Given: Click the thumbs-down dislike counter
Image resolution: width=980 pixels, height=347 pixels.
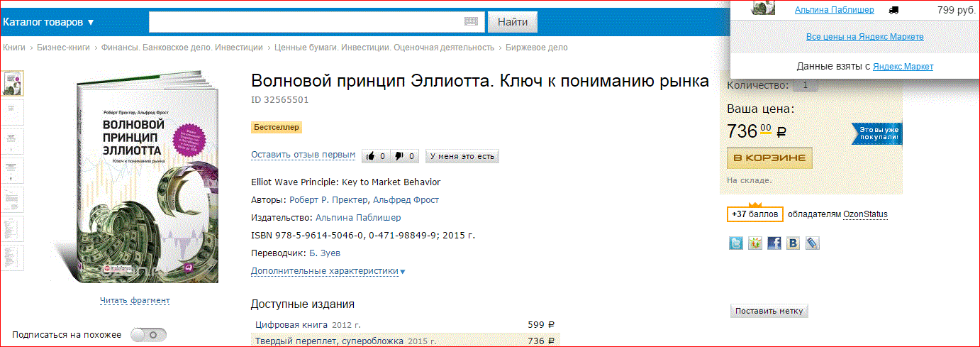Looking at the screenshot, I should [405, 156].
